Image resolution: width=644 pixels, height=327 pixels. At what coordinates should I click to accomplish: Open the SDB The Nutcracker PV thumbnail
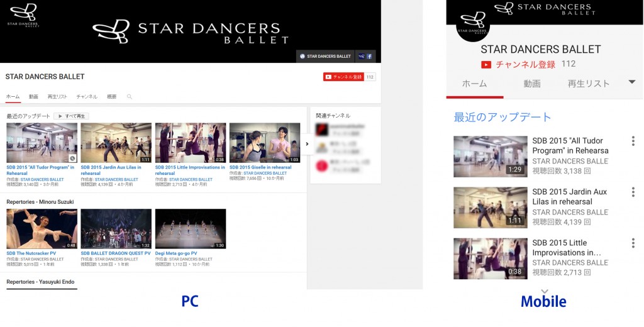coord(42,229)
